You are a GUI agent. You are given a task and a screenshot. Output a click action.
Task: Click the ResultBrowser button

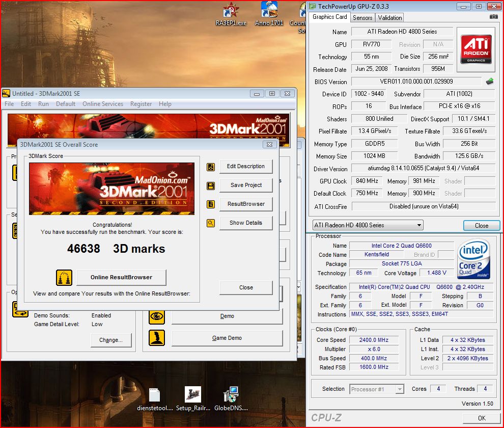tap(246, 204)
